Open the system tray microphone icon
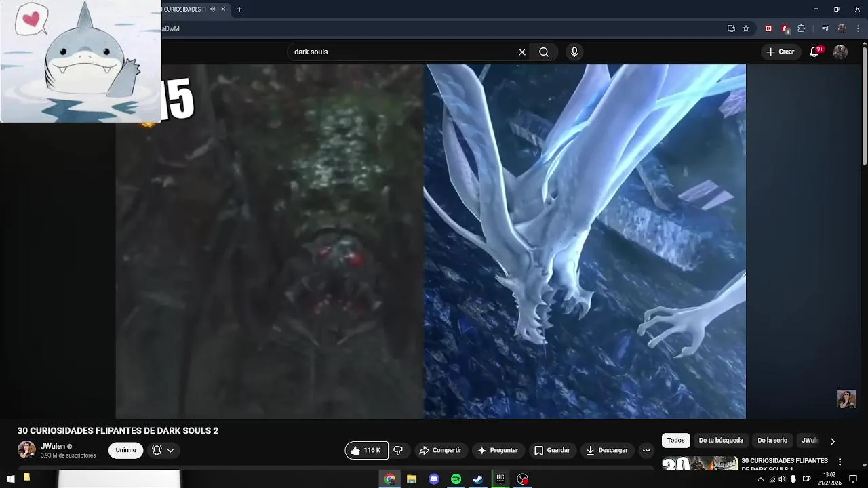The width and height of the screenshot is (868, 488). coord(793,479)
